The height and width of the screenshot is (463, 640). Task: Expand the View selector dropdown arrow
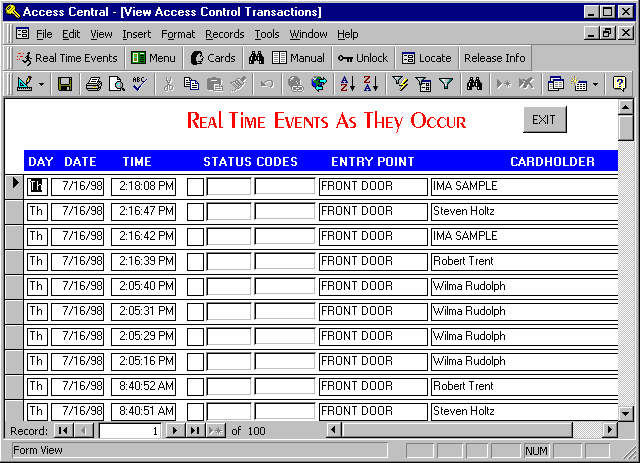[42, 84]
